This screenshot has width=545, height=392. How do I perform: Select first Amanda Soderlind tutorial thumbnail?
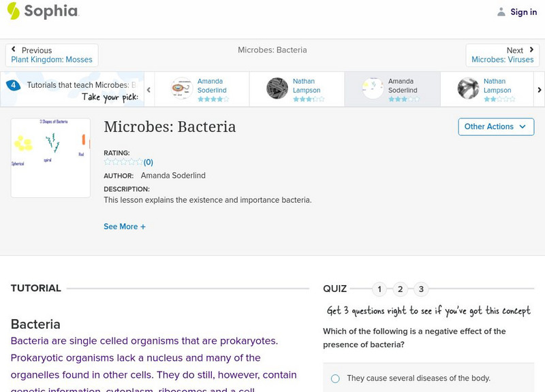(x=182, y=88)
